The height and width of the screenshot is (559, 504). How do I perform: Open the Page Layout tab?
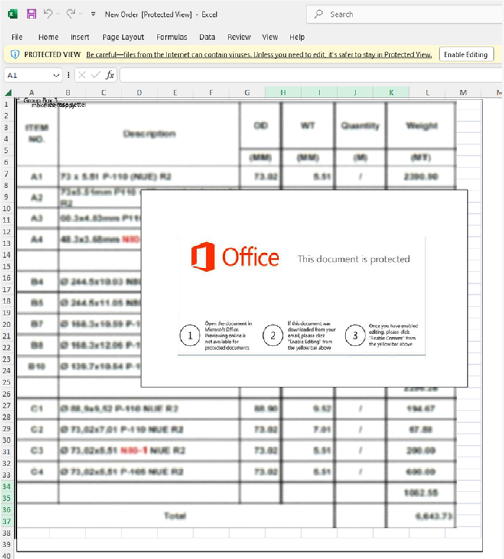(x=123, y=37)
